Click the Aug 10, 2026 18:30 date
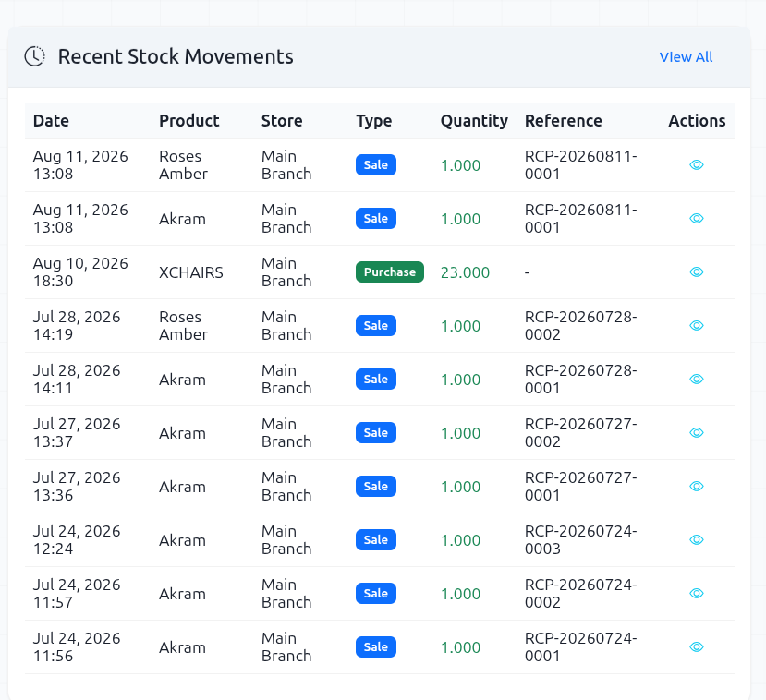766x700 pixels. [80, 272]
